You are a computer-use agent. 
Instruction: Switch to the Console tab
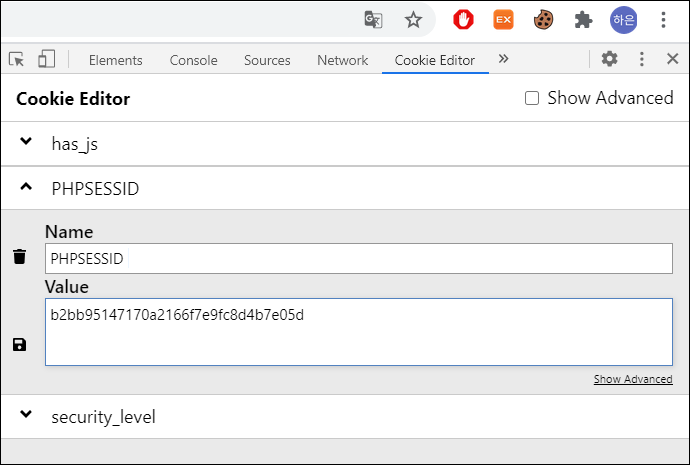pyautogui.click(x=194, y=60)
